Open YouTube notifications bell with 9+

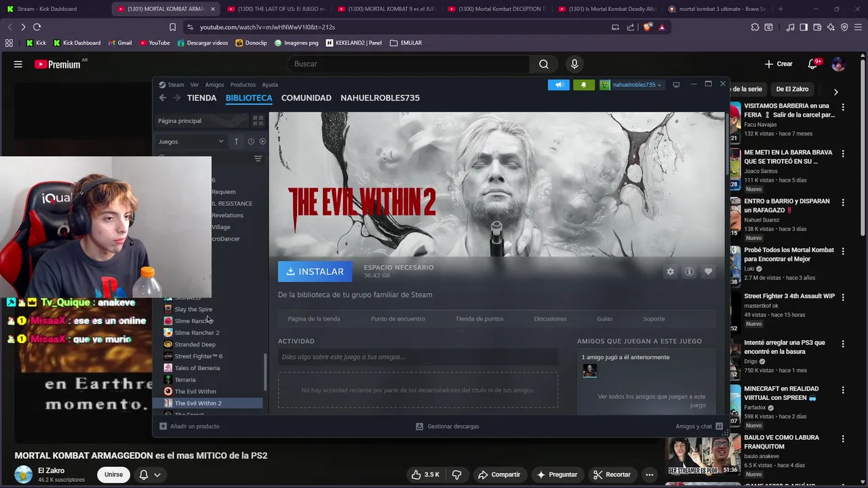(x=813, y=64)
